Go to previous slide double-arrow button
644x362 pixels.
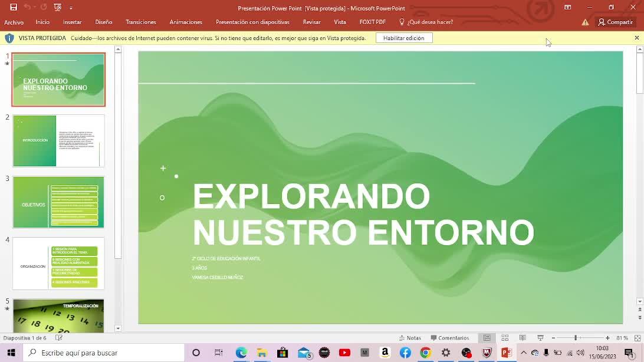coord(639,310)
